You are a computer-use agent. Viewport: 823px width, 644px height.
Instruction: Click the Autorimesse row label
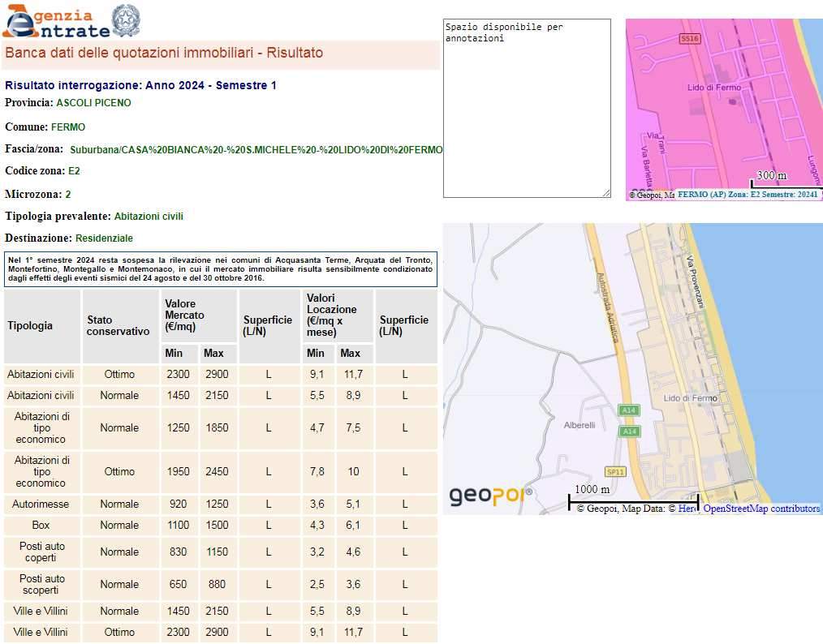(41, 504)
